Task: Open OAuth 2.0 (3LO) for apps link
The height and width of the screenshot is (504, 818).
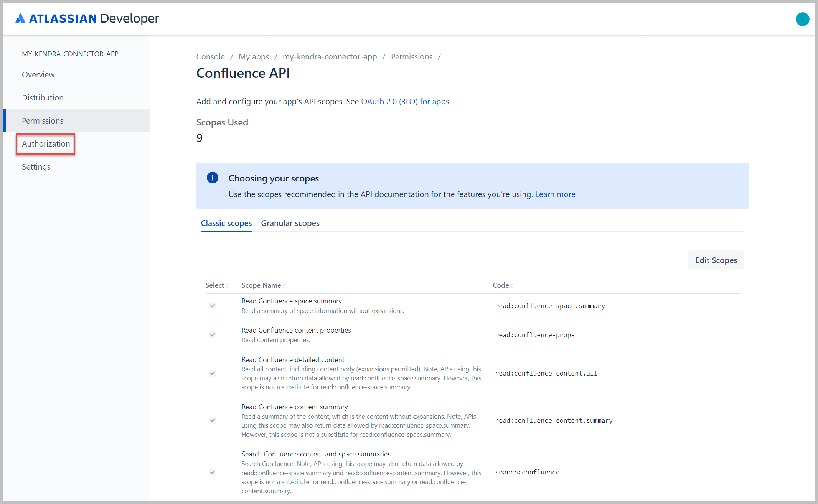Action: [x=405, y=102]
